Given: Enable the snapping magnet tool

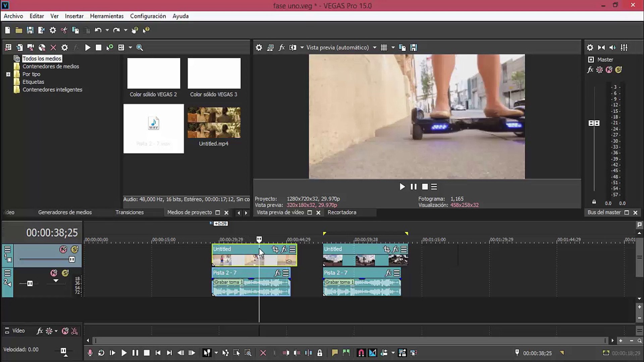Looking at the screenshot, I should coord(361,353).
